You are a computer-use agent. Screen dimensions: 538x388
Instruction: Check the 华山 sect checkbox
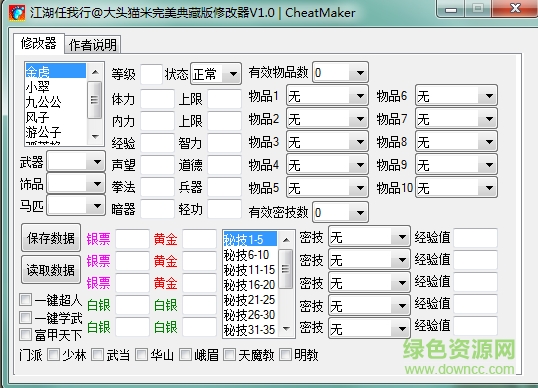coord(141,355)
